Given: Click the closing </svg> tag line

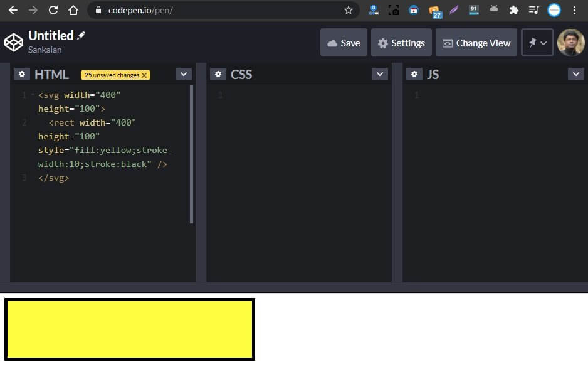Looking at the screenshot, I should pos(54,178).
